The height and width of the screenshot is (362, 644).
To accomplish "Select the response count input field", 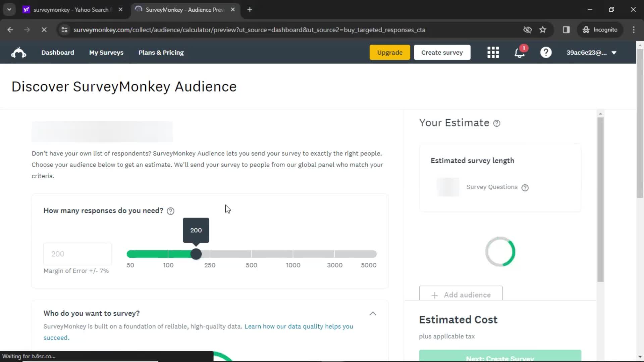I will click(77, 253).
